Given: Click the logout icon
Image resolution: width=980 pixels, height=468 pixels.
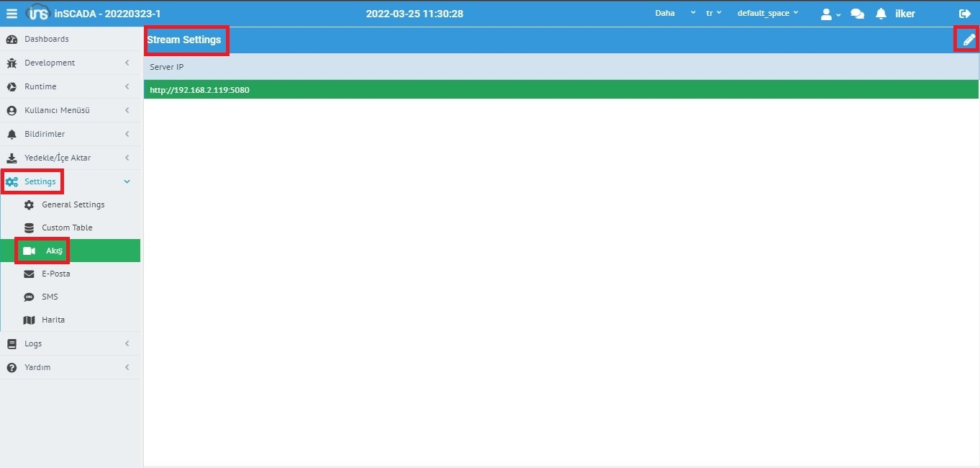Looking at the screenshot, I should [x=965, y=14].
